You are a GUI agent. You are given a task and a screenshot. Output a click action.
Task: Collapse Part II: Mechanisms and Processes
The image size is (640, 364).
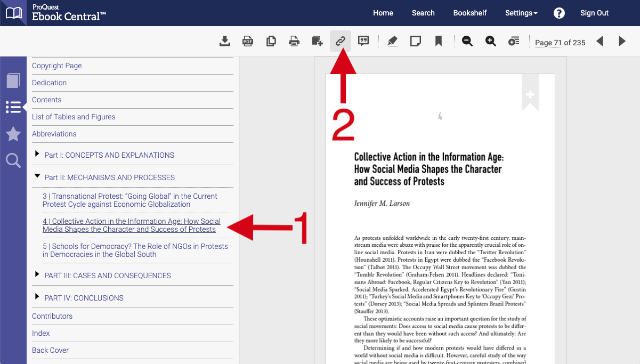pos(37,177)
